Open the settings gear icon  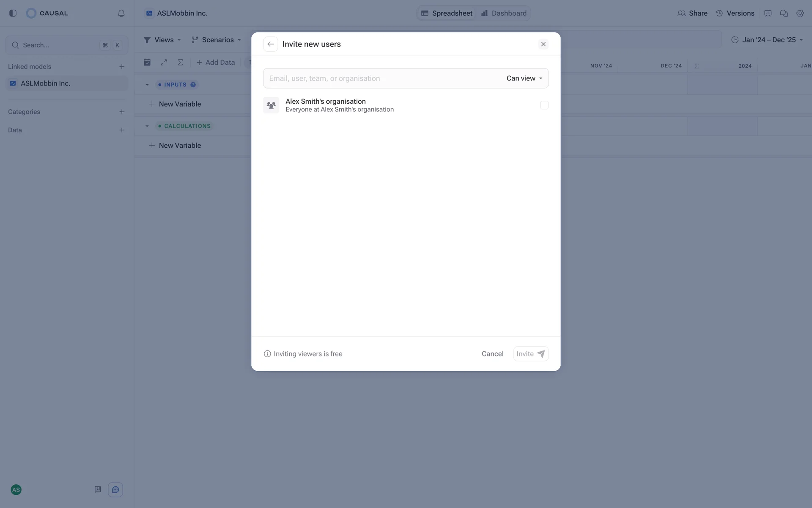800,13
